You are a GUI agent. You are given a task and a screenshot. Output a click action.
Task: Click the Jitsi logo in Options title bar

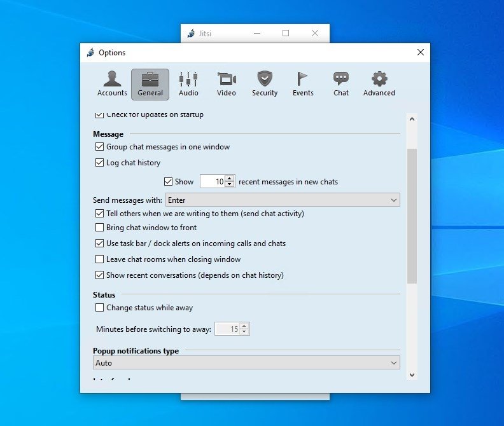coord(90,52)
